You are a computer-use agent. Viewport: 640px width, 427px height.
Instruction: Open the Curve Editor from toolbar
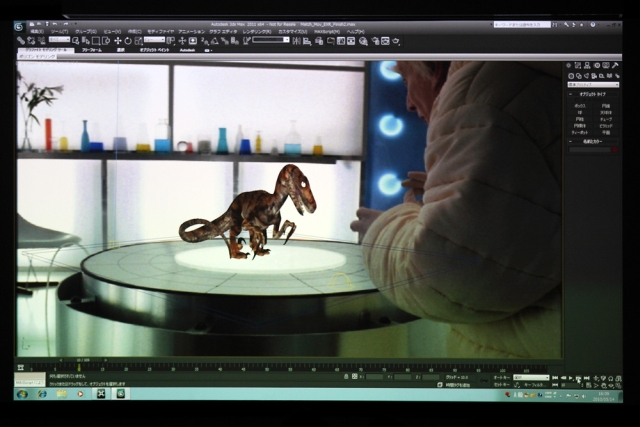pyautogui.click(x=341, y=41)
